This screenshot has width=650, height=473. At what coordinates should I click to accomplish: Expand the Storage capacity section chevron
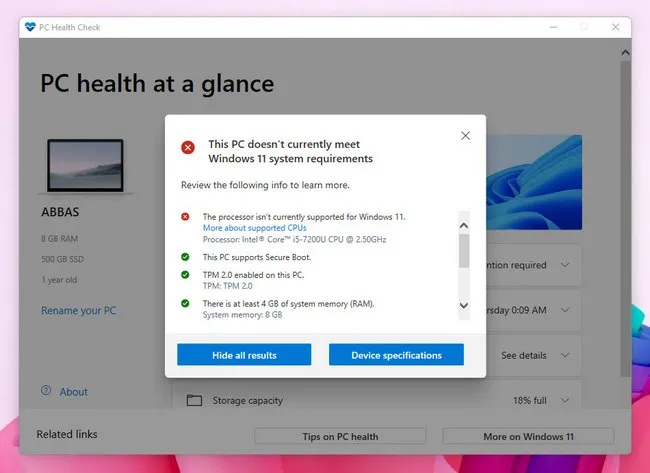[x=566, y=401]
